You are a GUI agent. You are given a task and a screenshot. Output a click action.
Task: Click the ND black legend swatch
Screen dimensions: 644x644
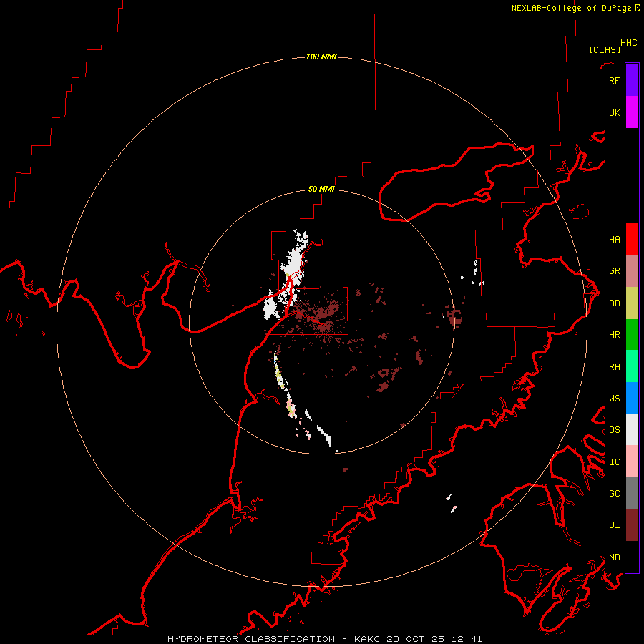pos(632,557)
